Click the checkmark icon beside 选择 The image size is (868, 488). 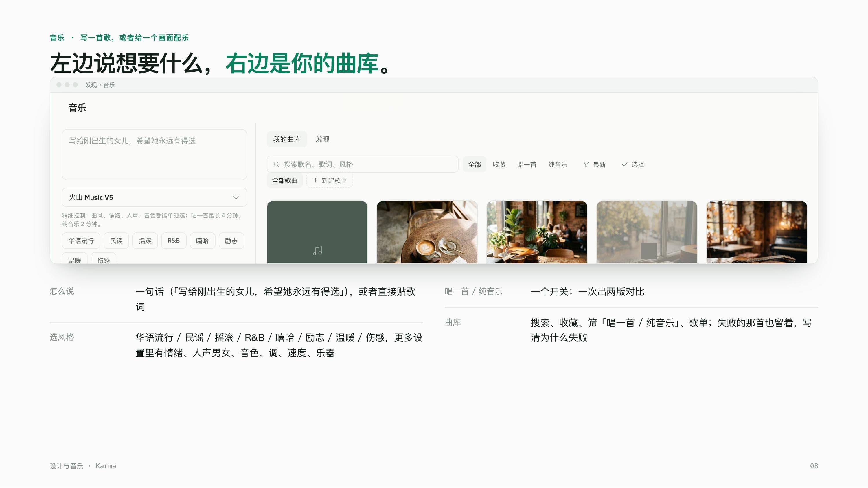click(x=624, y=164)
